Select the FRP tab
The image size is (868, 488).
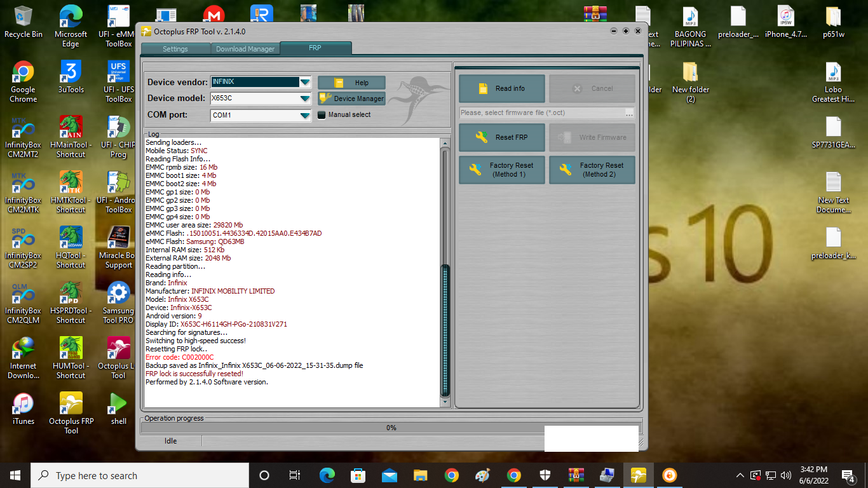[x=315, y=48]
